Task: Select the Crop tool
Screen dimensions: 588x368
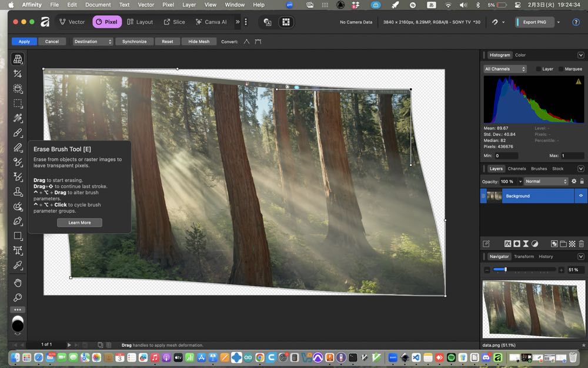Action: click(18, 74)
